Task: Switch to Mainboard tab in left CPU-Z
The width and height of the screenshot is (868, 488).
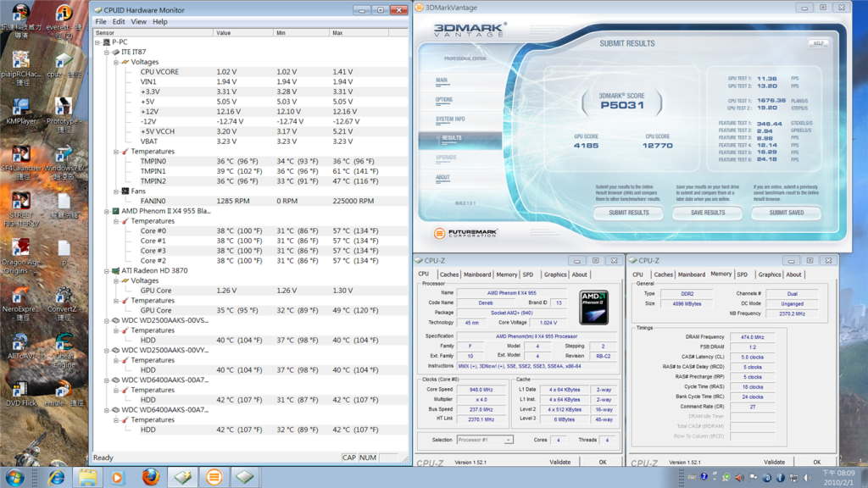Action: tap(477, 274)
